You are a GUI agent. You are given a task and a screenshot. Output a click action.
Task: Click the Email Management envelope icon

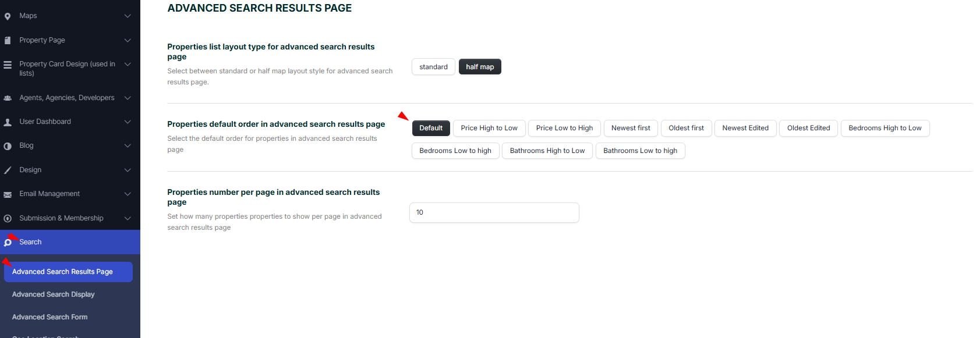coord(8,194)
